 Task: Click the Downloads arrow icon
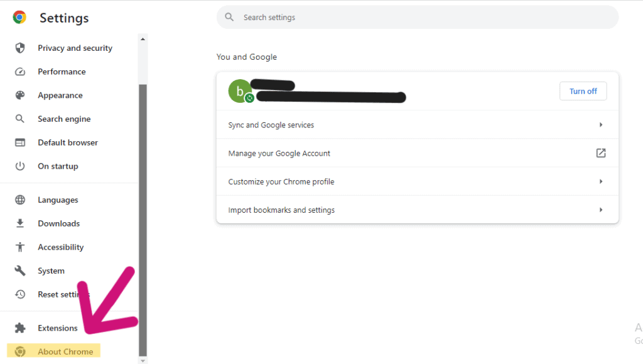click(19, 223)
